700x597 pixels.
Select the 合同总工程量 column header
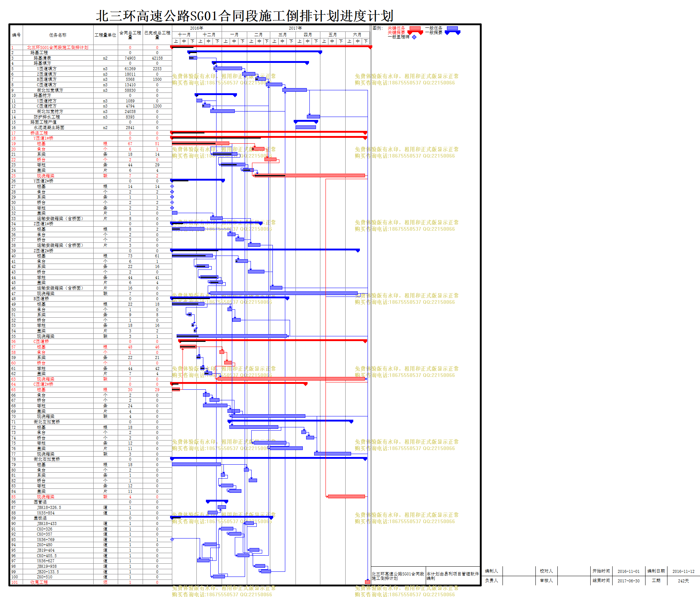pyautogui.click(x=130, y=35)
